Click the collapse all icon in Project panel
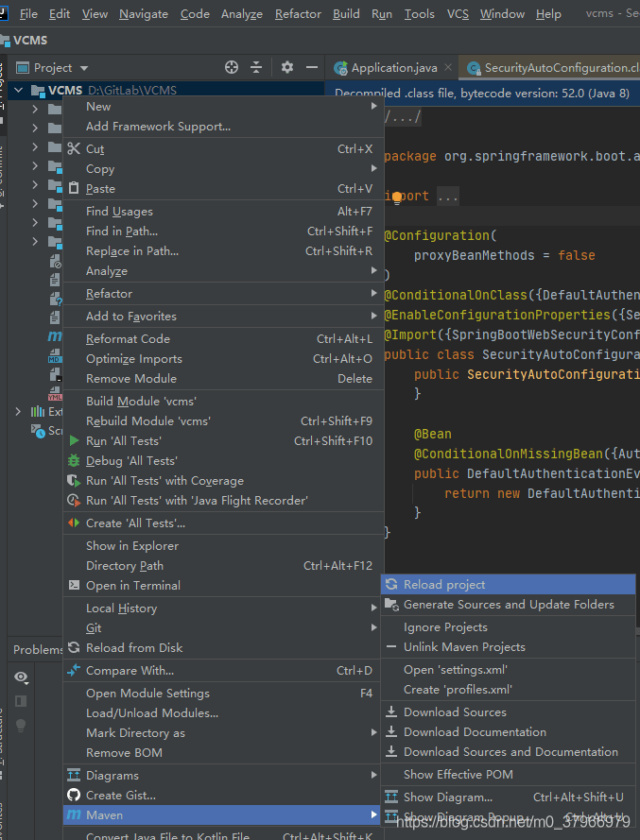Screen dimensions: 640x840 (256, 67)
